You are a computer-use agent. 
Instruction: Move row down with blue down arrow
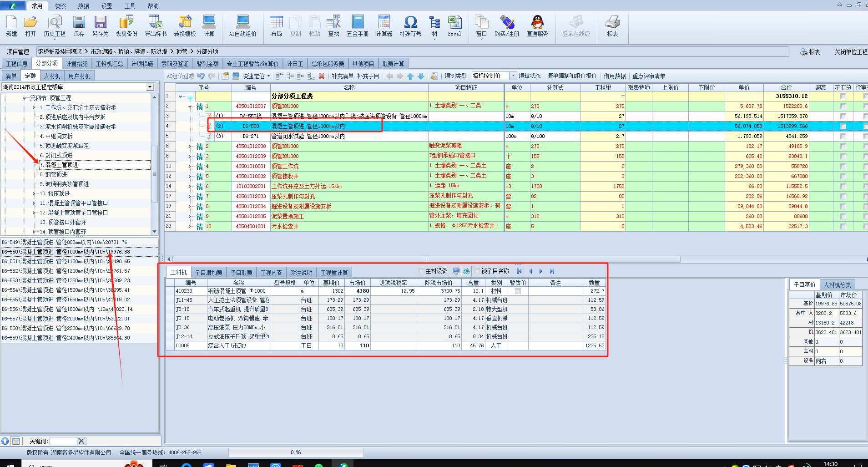point(421,76)
